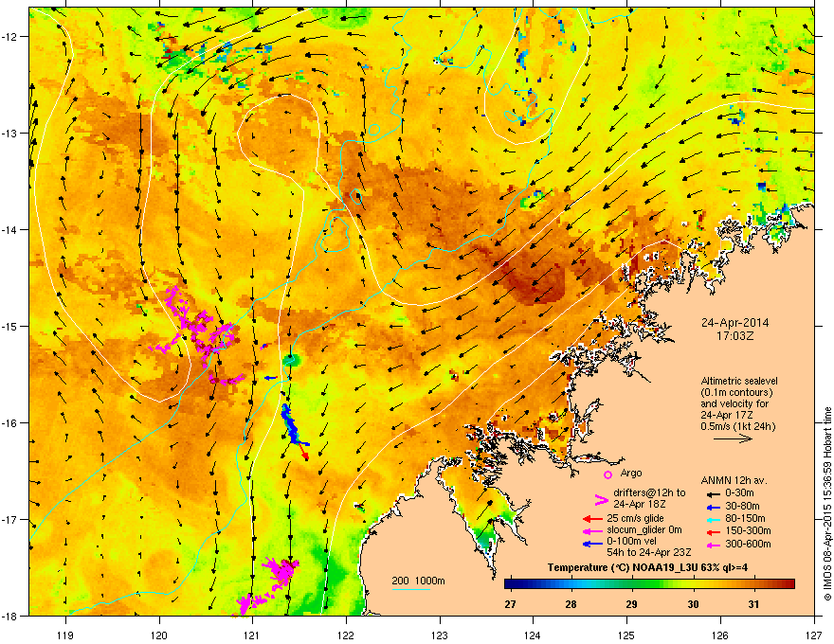This screenshot has width=834, height=644.
Task: Click latitude axis label -12
Action: tap(10, 37)
